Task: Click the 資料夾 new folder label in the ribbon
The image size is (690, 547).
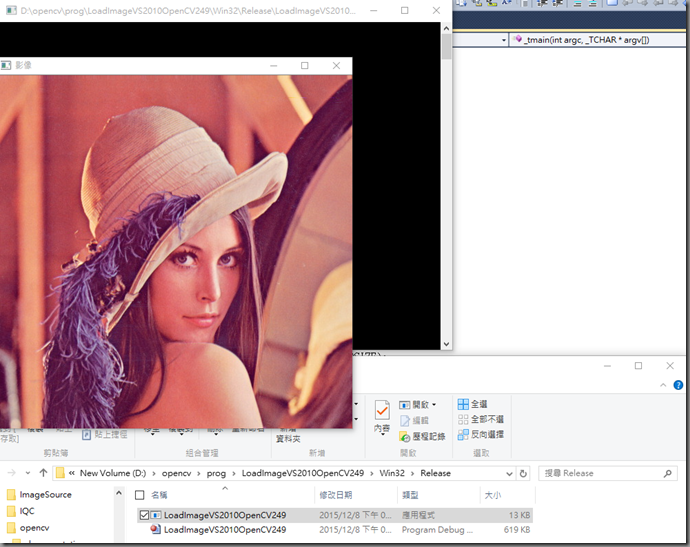Action: point(288,439)
